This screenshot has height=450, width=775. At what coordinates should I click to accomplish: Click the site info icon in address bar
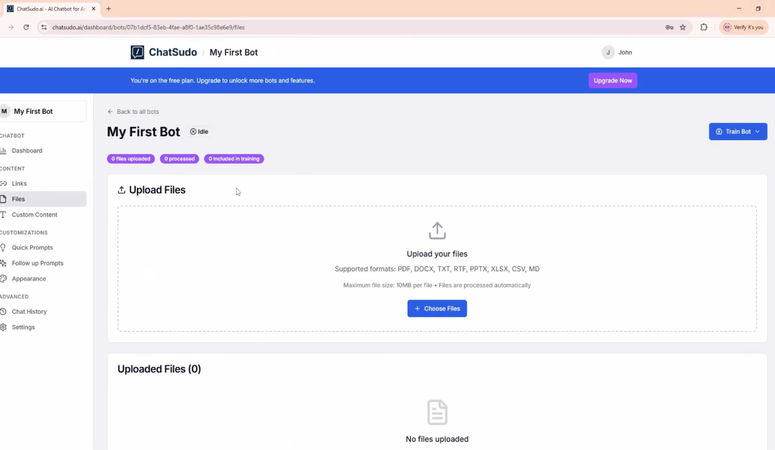coord(44,27)
